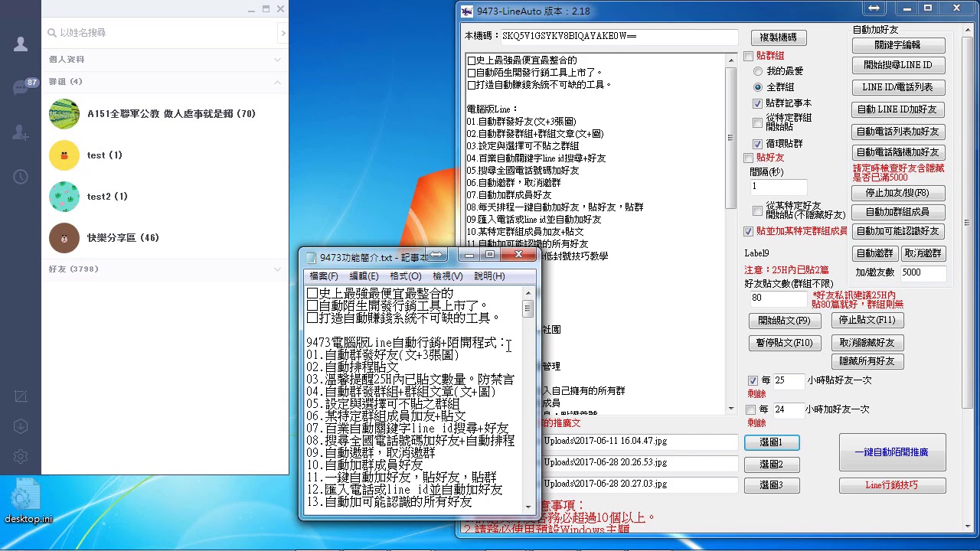Click the 加/邀友數 5000 field
980x551 pixels.
click(x=923, y=272)
